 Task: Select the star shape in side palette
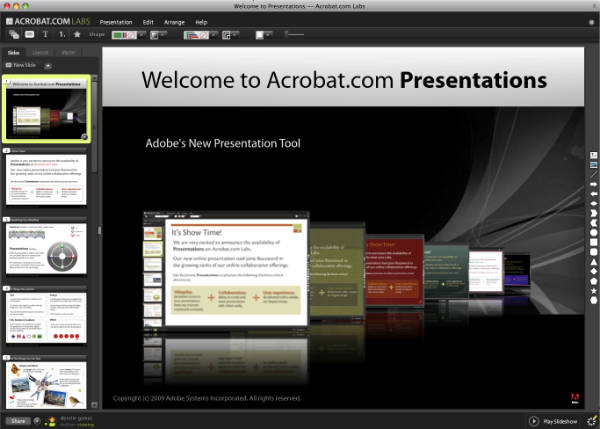[x=593, y=291]
